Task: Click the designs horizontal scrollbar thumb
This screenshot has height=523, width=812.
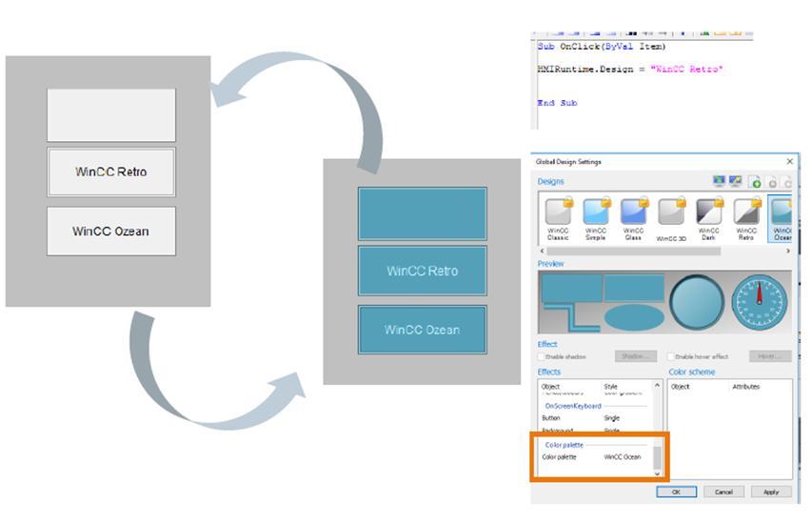Action: [x=633, y=251]
